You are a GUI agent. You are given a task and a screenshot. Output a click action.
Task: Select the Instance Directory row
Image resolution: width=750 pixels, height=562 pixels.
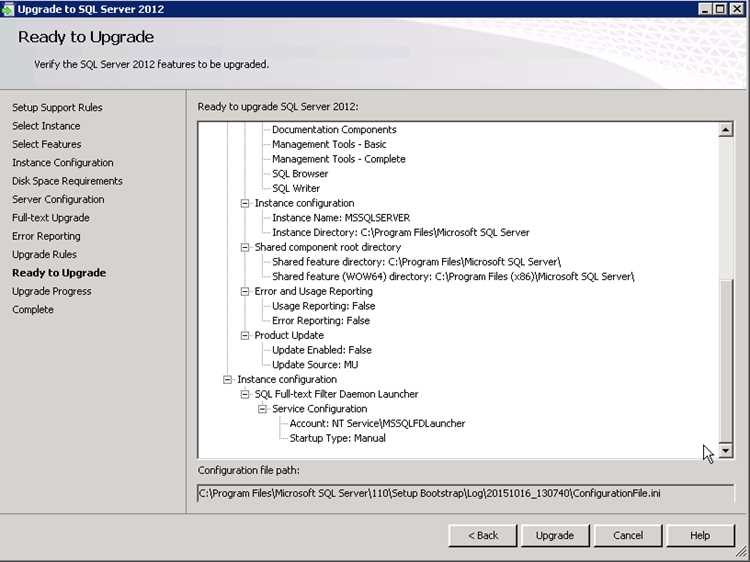(401, 232)
